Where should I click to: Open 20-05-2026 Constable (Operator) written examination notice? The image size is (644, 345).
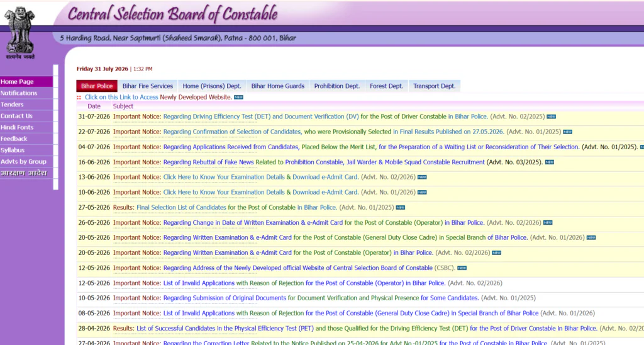(298, 253)
